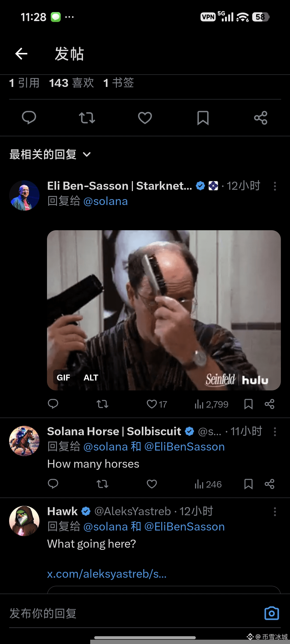Open reply on the main post
Image resolution: width=290 pixels, height=644 pixels.
pyautogui.click(x=29, y=118)
